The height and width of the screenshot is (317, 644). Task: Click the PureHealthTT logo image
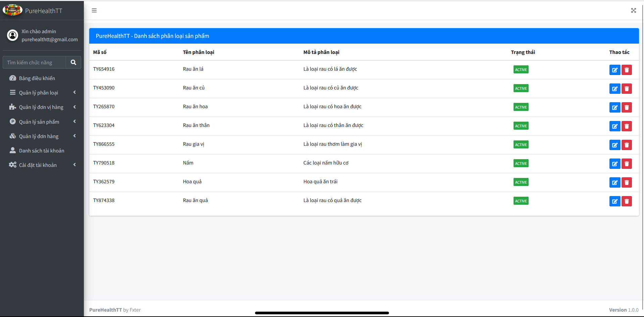(x=12, y=10)
